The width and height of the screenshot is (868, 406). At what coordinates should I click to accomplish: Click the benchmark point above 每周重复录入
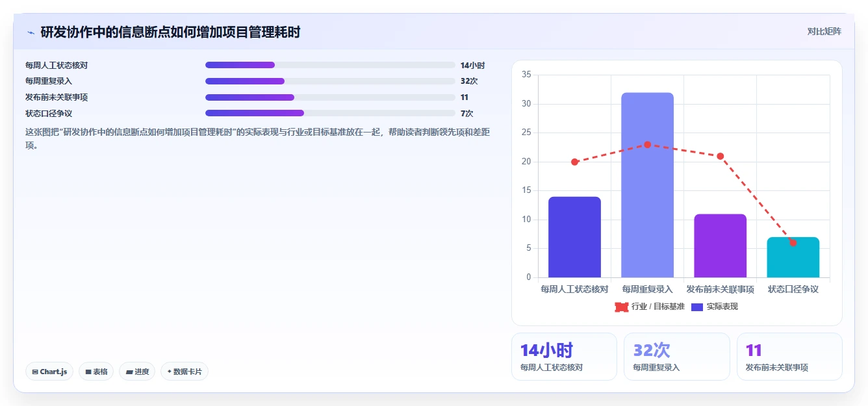tap(647, 144)
